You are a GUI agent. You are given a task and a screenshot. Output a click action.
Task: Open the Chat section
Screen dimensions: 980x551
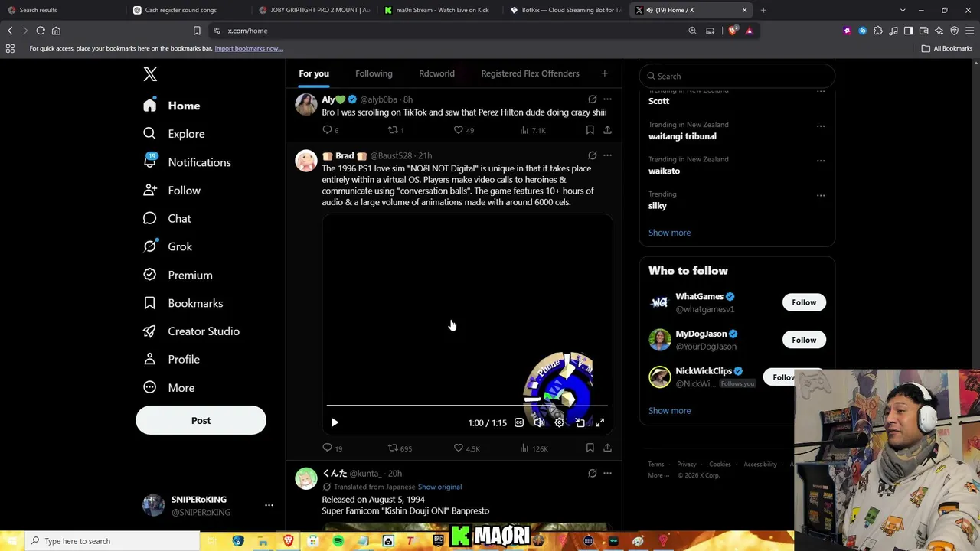point(167,219)
